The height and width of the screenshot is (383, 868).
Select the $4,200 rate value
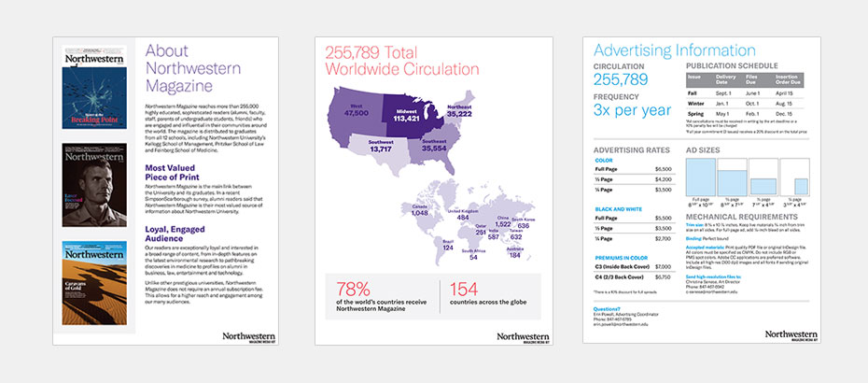663,179
